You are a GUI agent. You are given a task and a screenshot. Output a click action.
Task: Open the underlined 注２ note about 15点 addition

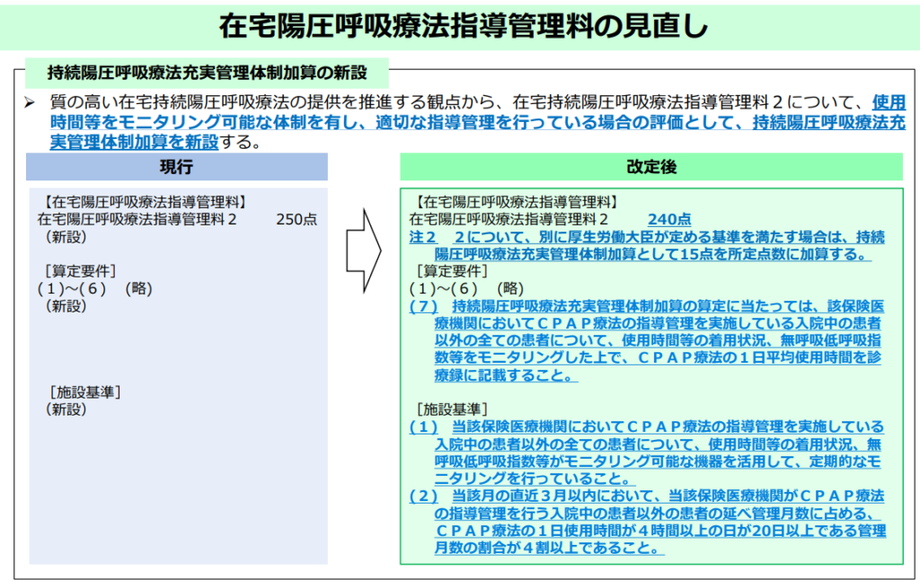coord(647,245)
